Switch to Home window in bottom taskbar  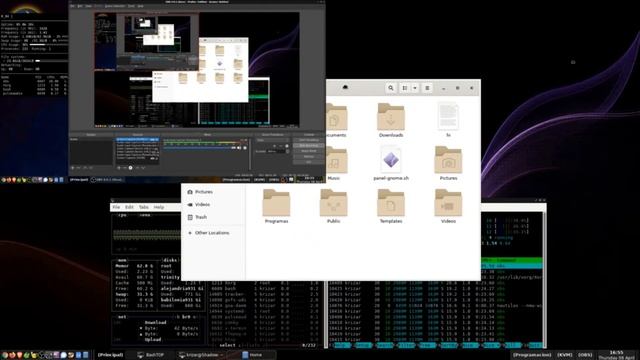pos(252,355)
